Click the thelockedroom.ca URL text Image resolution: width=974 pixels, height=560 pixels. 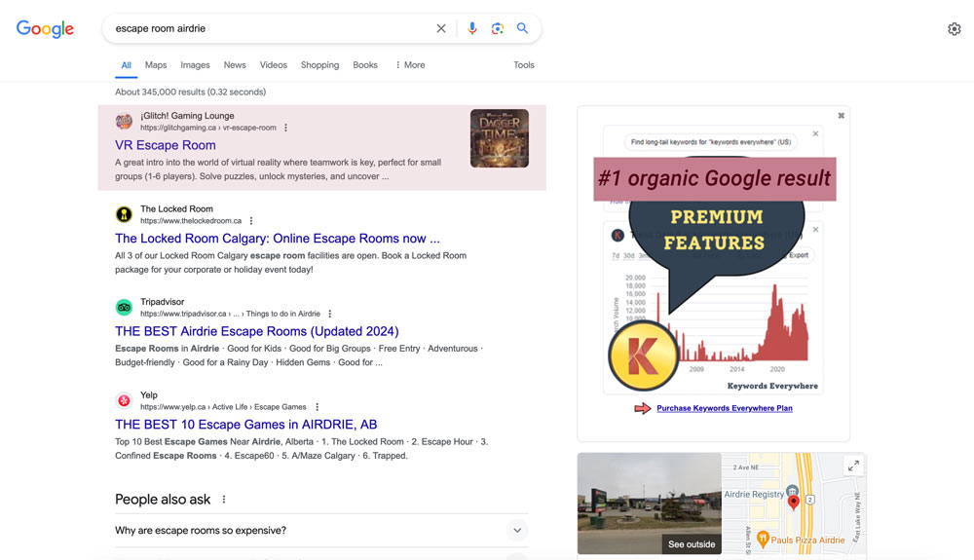[x=191, y=221]
